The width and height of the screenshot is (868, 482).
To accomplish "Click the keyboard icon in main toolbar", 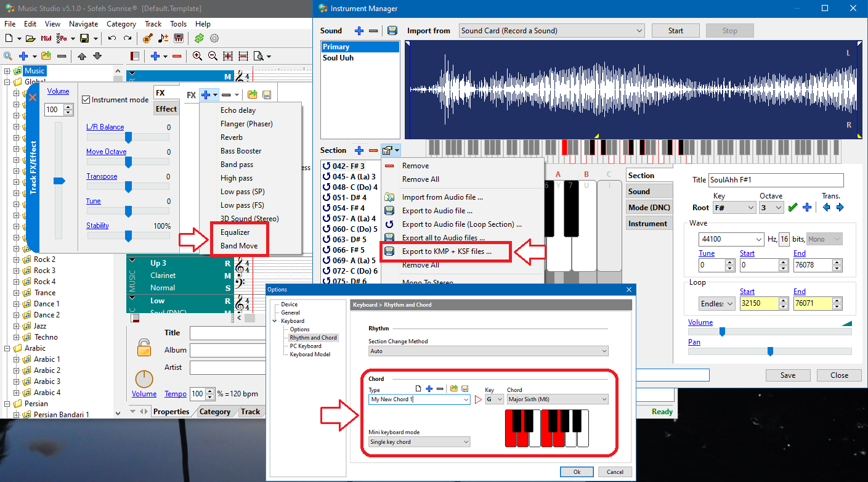I will tap(179, 38).
